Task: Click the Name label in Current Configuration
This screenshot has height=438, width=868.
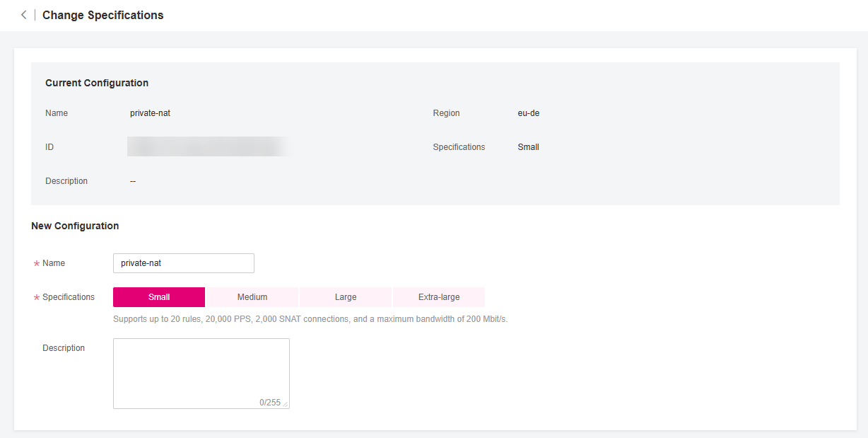Action: pyautogui.click(x=57, y=113)
